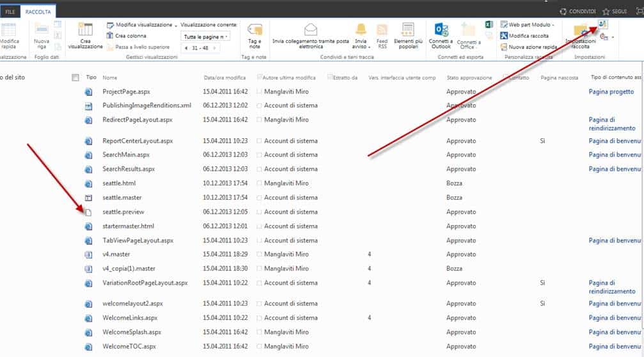Image resolution: width=644 pixels, height=357 pixels.
Task: Open the SearchResults.aspx file
Action: coord(129,169)
